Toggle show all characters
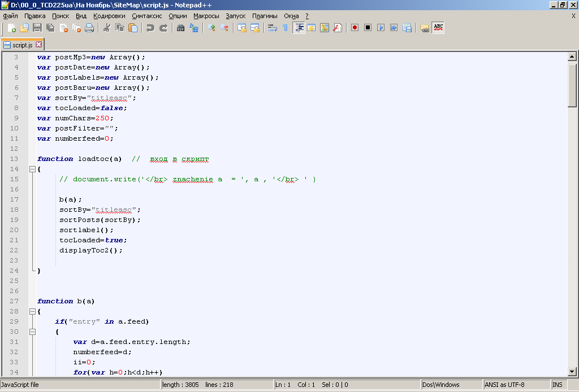 pyautogui.click(x=286, y=28)
